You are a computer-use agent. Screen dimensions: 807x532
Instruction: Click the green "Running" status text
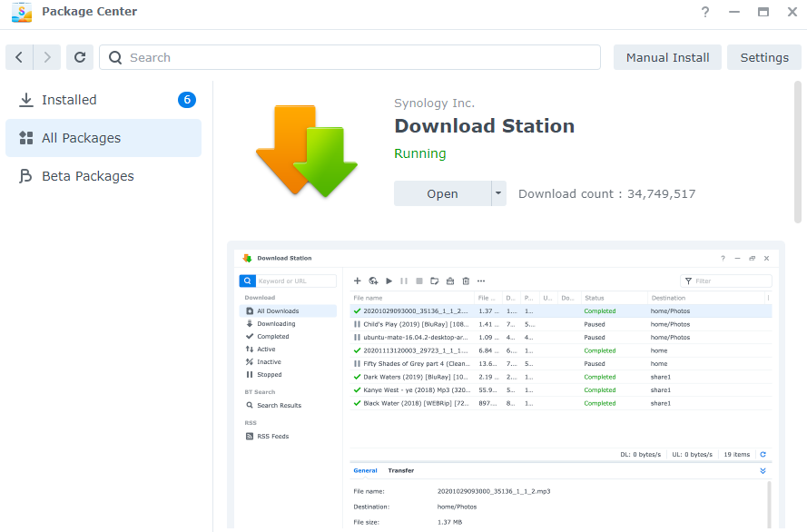pyautogui.click(x=420, y=153)
